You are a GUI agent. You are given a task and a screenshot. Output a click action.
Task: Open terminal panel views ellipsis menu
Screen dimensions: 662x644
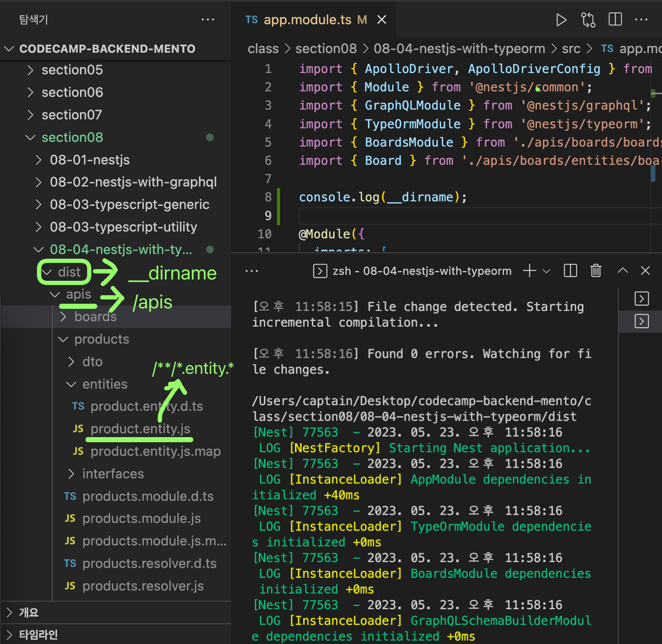tap(252, 271)
